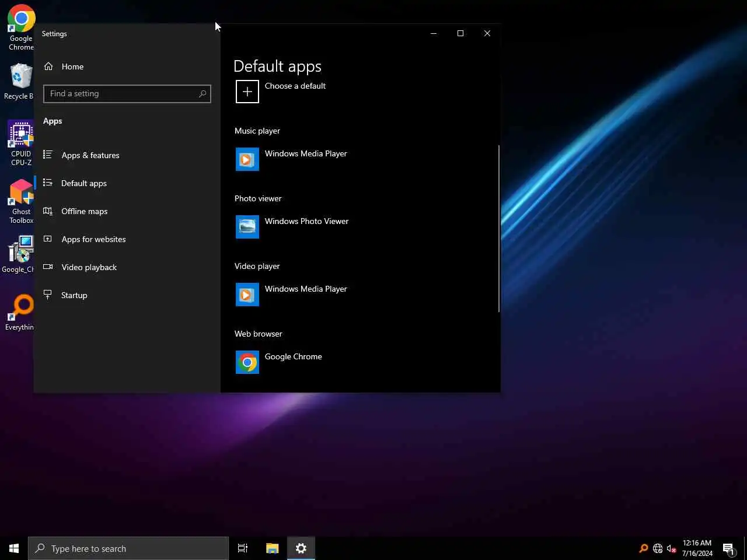Click the Video playback camera icon
Image resolution: width=747 pixels, height=560 pixels.
(48, 267)
